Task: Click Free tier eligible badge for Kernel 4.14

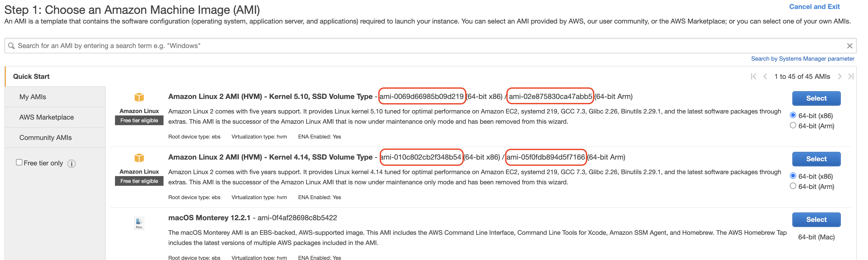Action: tap(139, 181)
